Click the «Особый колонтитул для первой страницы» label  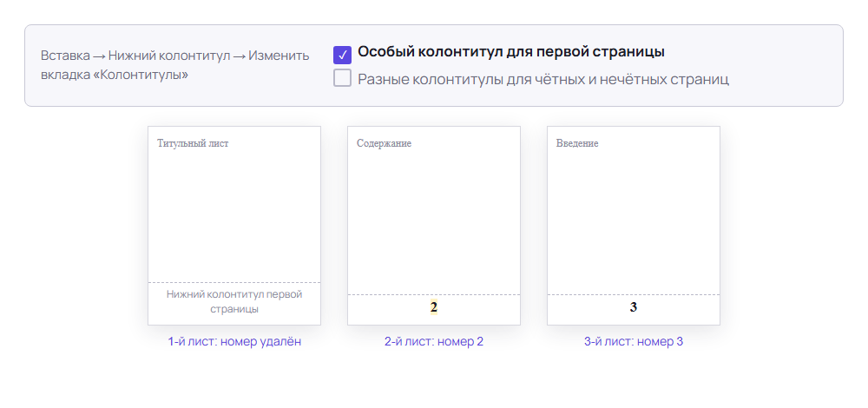point(511,52)
